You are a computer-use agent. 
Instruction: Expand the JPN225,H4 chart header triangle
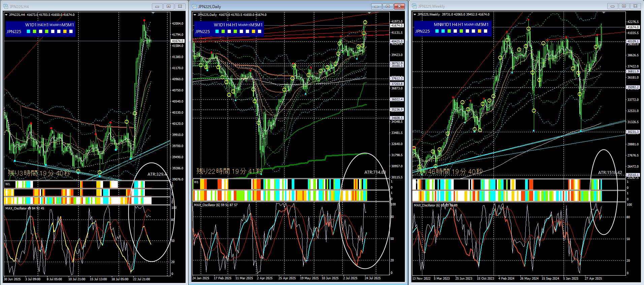6,15
